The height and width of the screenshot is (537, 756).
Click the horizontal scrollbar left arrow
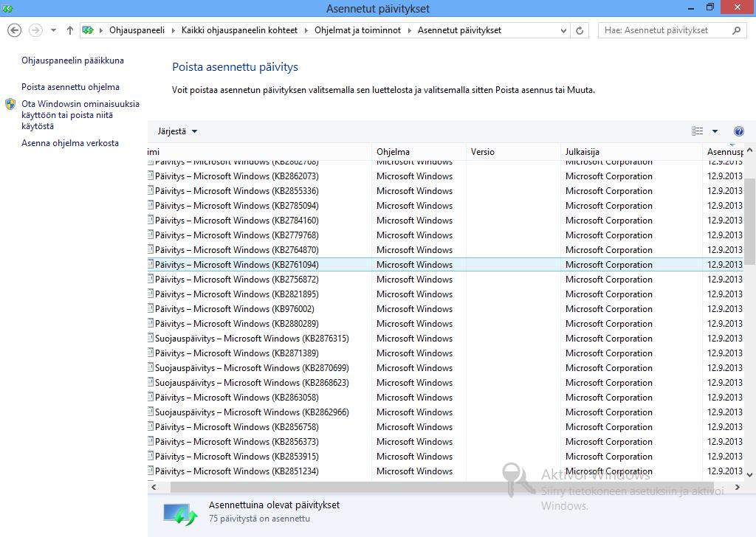154,488
